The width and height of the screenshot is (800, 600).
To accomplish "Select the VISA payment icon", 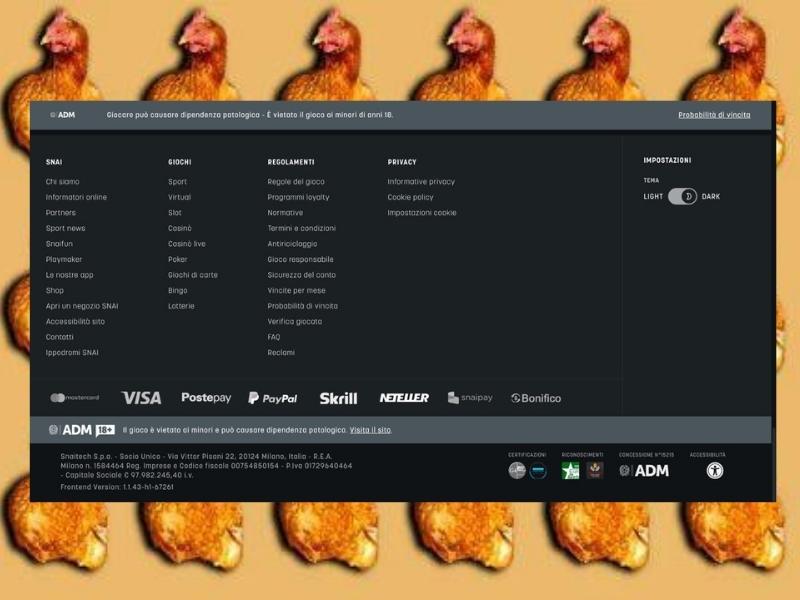I will (143, 397).
